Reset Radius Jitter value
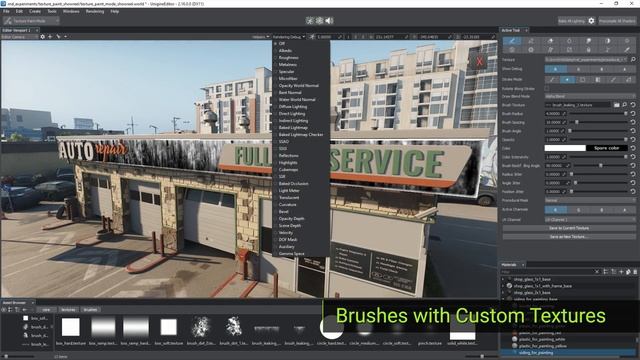Viewport: 640px width, 360px height. click(633, 174)
